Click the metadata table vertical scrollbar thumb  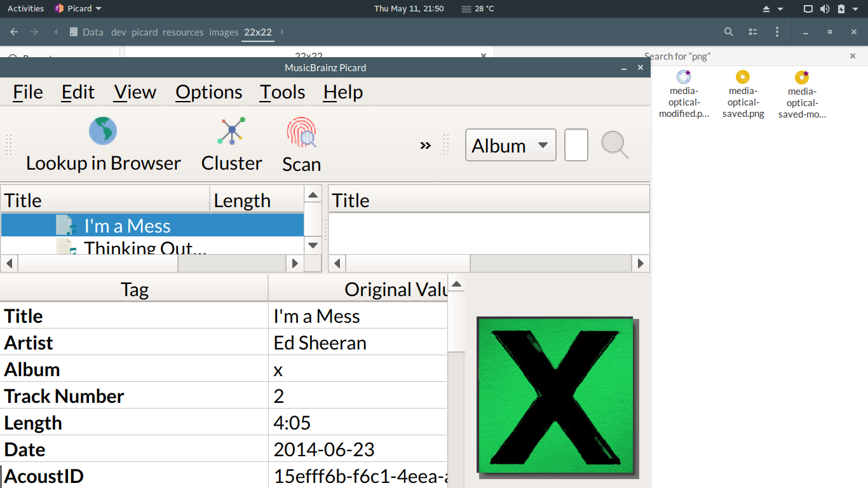(456, 320)
